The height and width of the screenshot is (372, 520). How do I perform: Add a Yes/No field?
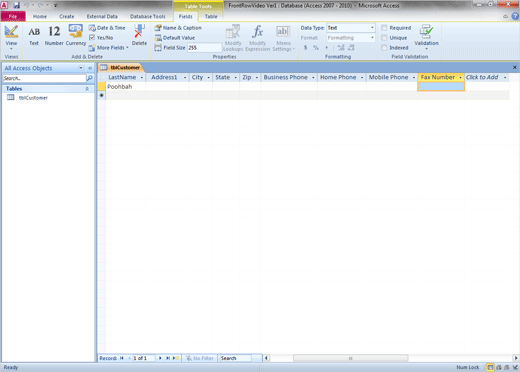tap(101, 38)
